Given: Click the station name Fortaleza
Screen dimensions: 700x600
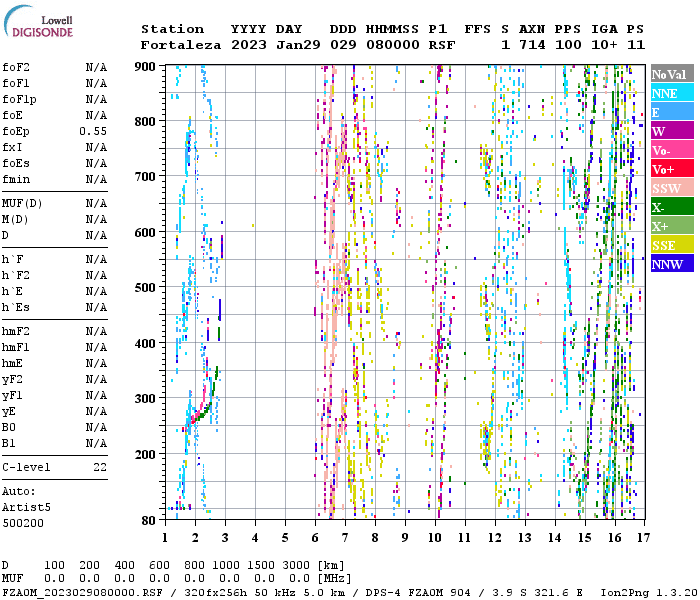Looking at the screenshot, I should tap(181, 45).
